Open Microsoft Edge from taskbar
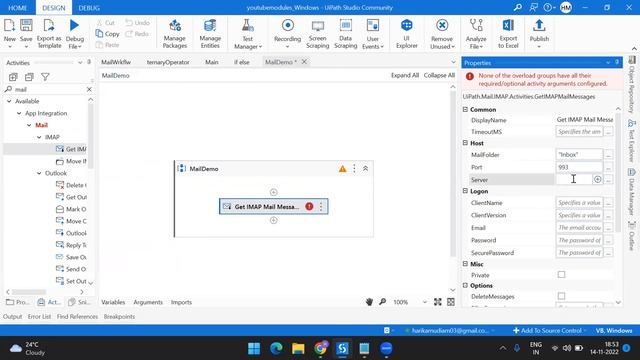The height and width of the screenshot is (360, 640). 276,348
